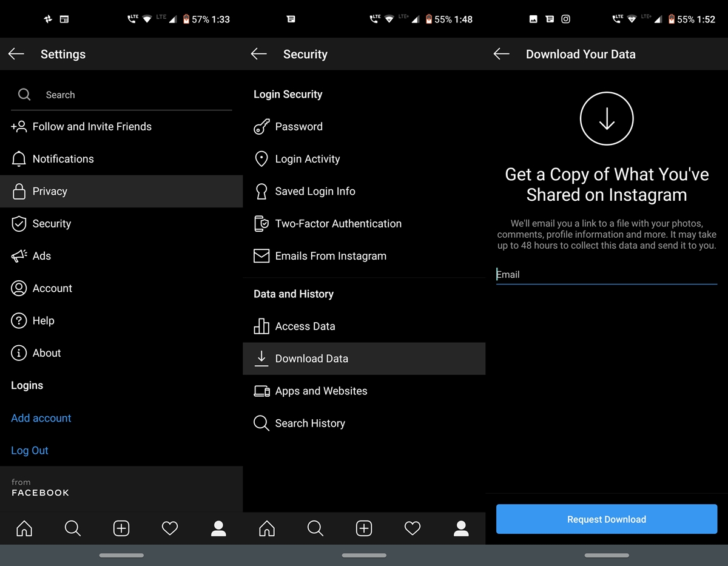Image resolution: width=728 pixels, height=566 pixels.
Task: Open Explore search in Settings bottom bar
Action: [73, 528]
